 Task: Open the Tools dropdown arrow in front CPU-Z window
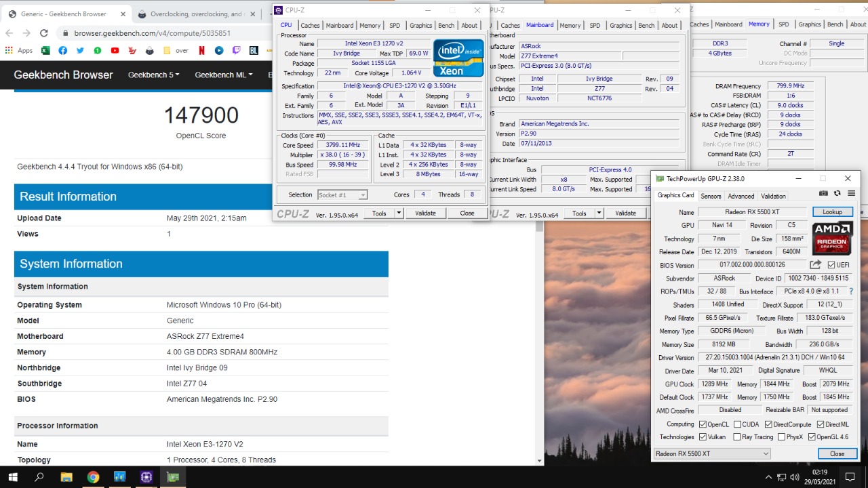coord(399,213)
